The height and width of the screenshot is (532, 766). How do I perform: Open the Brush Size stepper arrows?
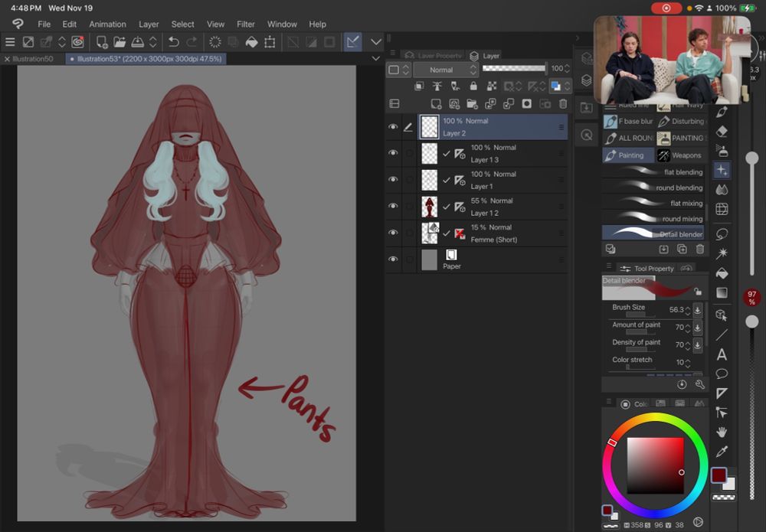click(x=687, y=310)
